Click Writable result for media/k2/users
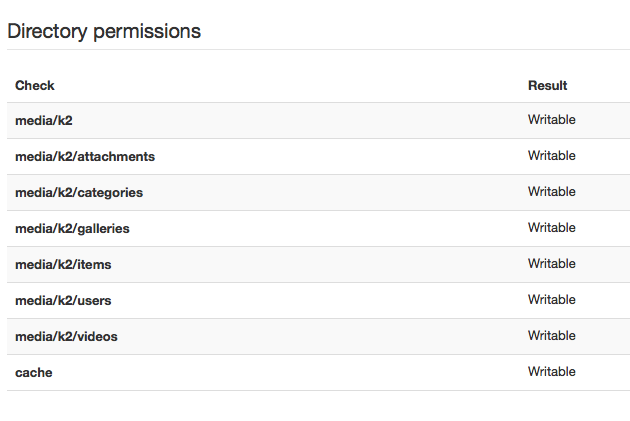This screenshot has width=630, height=421. click(x=552, y=300)
